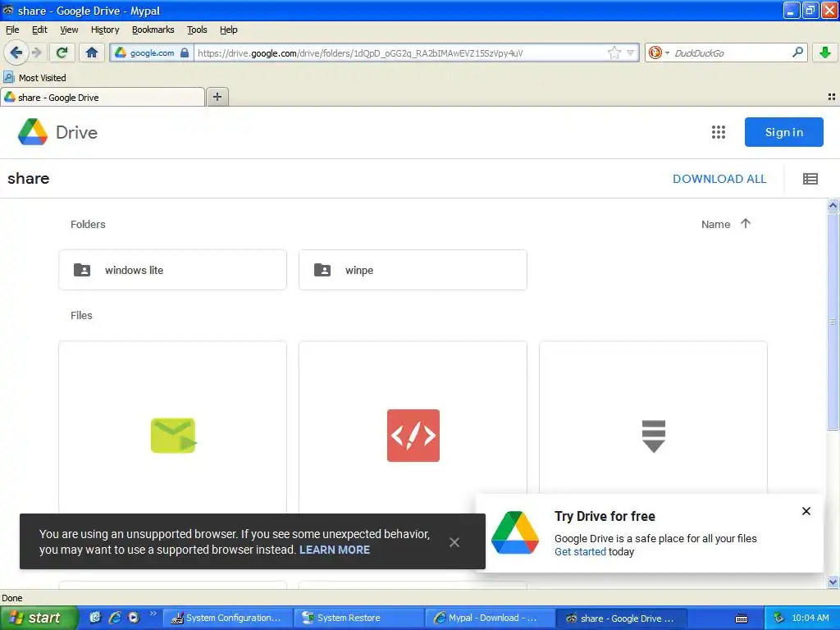Switch to System Restore taskbar window
The image size is (840, 630).
click(x=359, y=619)
